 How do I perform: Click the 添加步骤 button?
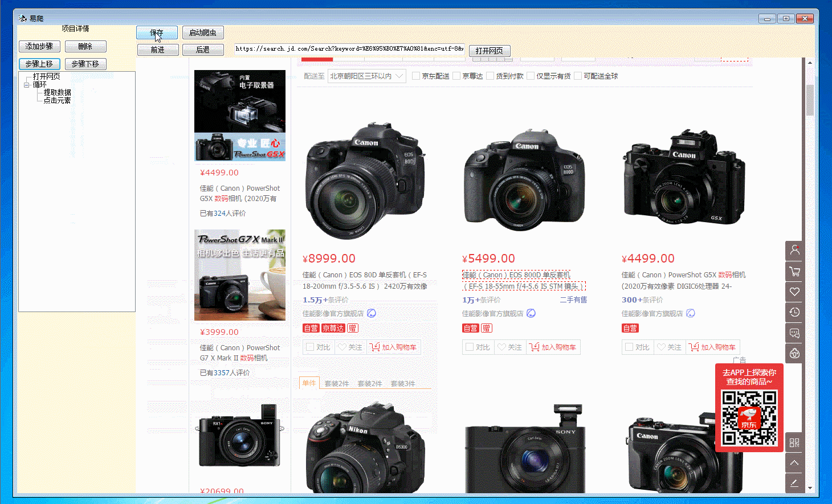(x=39, y=46)
